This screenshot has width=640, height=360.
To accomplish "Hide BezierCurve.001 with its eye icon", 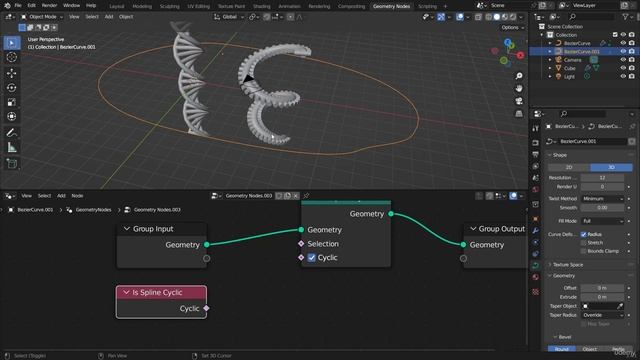I will [x=623, y=51].
